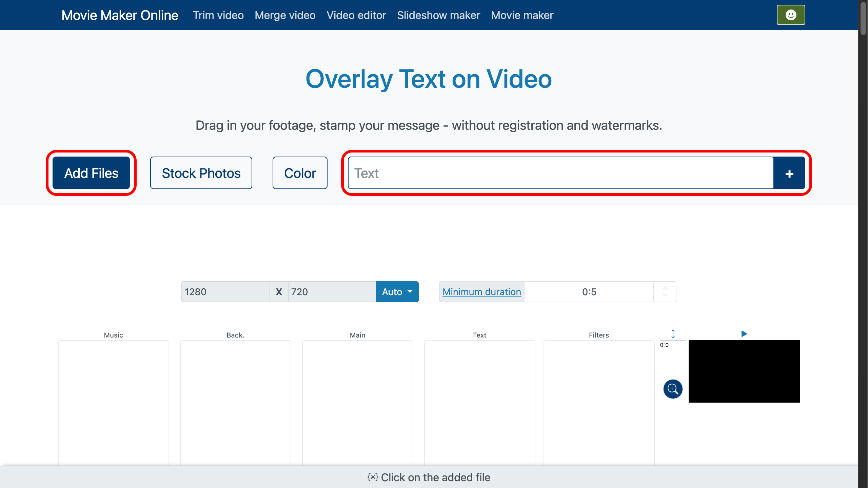Open the Minimum duration link
The width and height of the screenshot is (868, 488).
[x=482, y=291]
